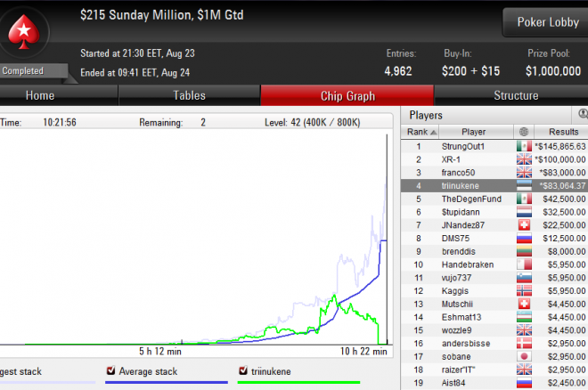This screenshot has width=588, height=390.
Task: Select player Mutschii row
Action: [494, 305]
